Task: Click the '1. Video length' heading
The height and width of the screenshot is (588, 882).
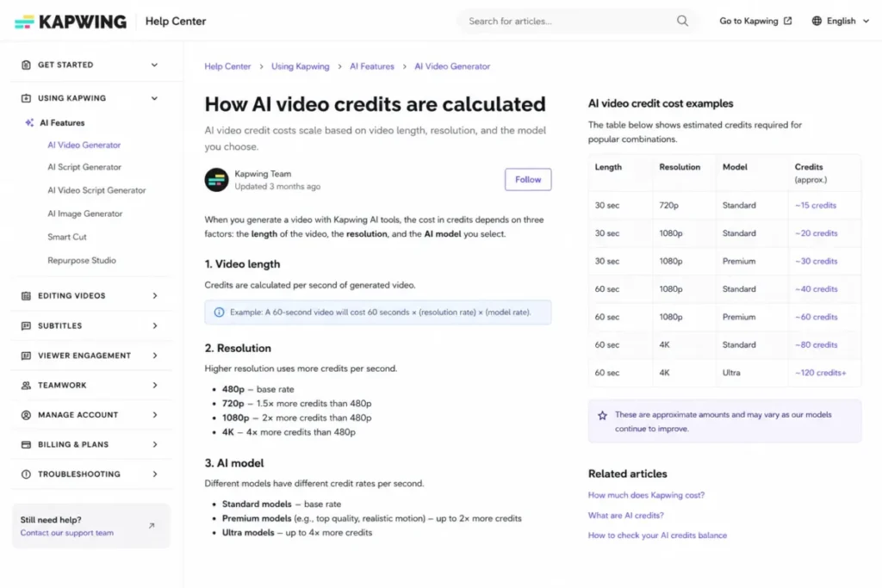Action: click(x=242, y=264)
